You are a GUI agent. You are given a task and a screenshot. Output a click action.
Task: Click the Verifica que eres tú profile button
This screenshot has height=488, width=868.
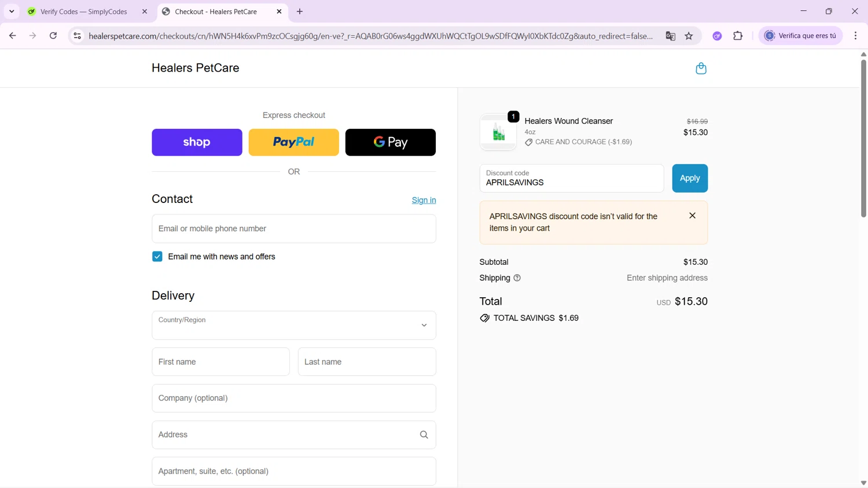coord(800,36)
